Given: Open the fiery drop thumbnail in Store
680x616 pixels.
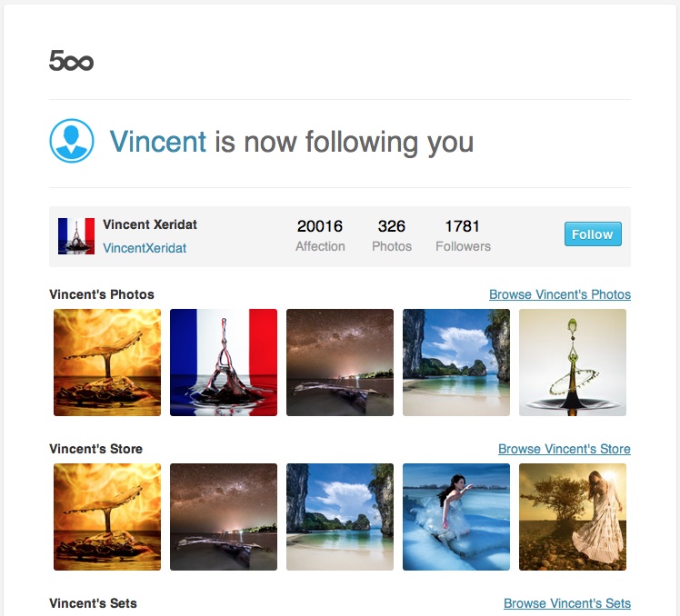Looking at the screenshot, I should tap(107, 517).
